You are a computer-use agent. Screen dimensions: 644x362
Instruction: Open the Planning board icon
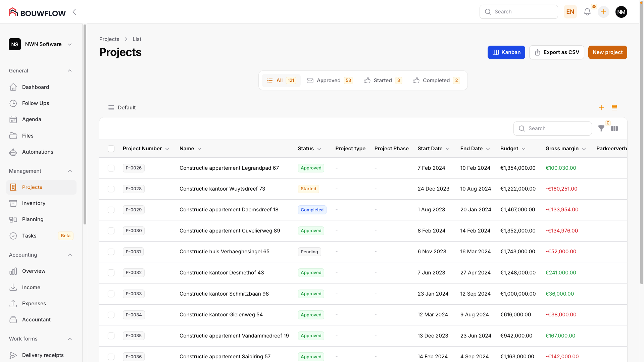pyautogui.click(x=13, y=219)
